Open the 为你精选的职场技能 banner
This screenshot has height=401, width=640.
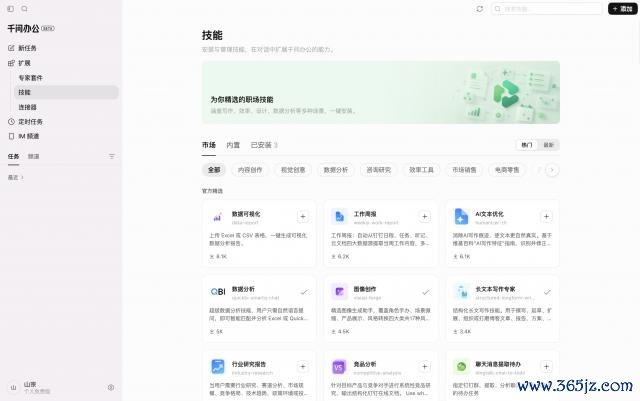[381, 92]
